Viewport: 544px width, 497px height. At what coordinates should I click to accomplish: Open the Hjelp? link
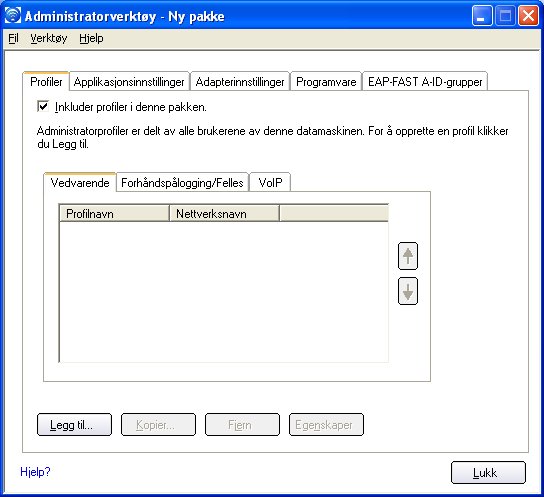click(35, 472)
